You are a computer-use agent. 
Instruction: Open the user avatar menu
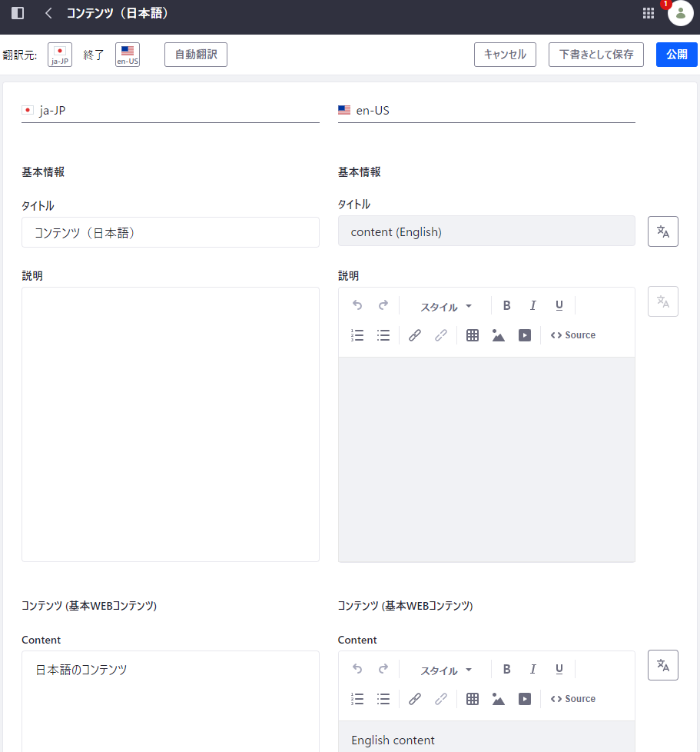(680, 13)
